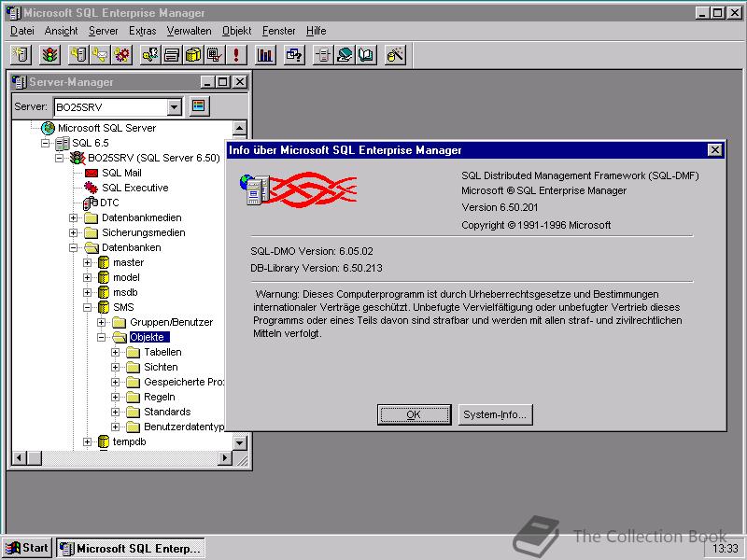Collapse the SQL 6.5 server group node
Screen dimensions: 747x560
(x=46, y=143)
